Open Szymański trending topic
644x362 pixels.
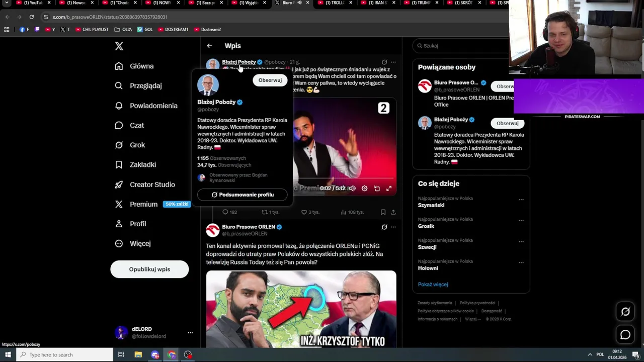(431, 205)
